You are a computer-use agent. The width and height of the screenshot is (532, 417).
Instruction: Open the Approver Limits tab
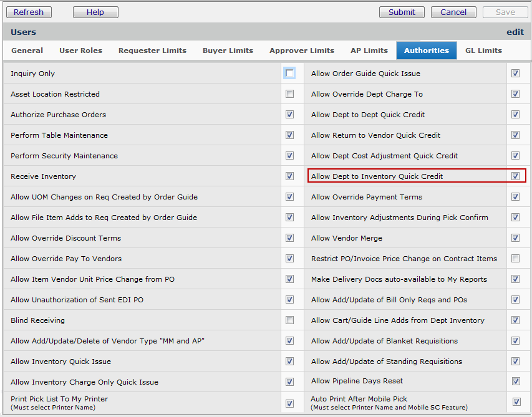tap(301, 50)
